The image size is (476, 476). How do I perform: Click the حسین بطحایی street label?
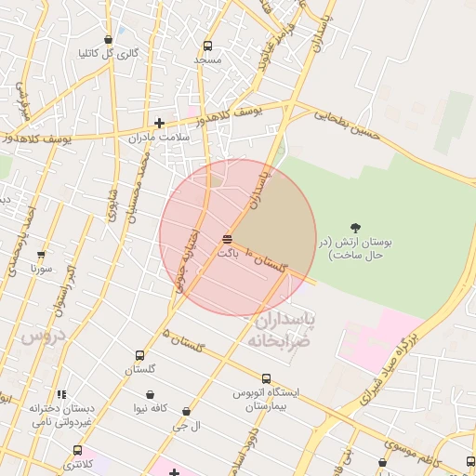[x=347, y=126]
